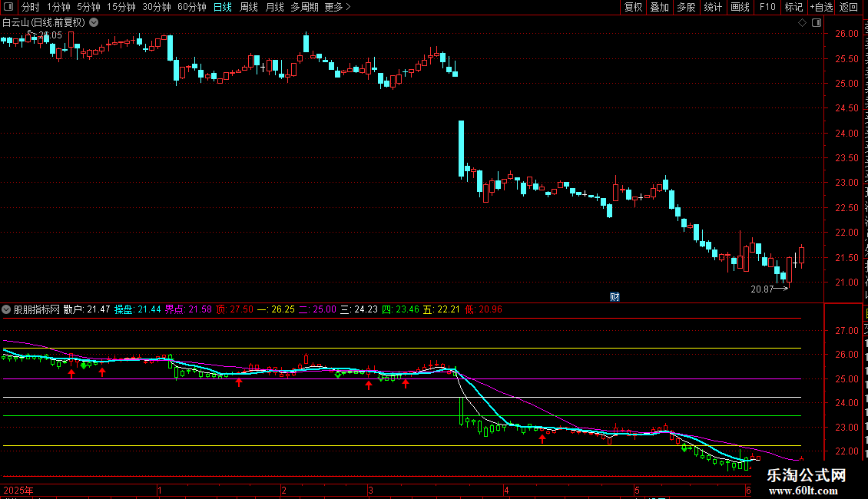868x499 pixels.
Task: Click the 低: 20.96 indicator value
Action: coord(483,310)
